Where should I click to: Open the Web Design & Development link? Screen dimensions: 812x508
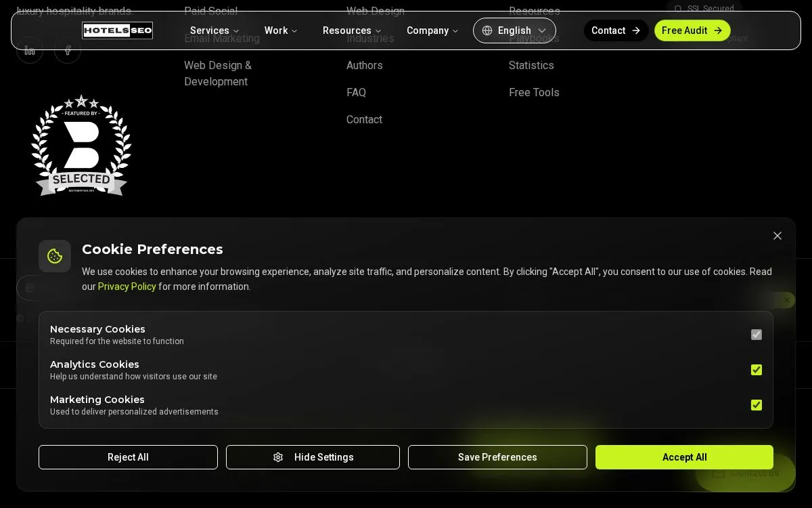click(218, 74)
